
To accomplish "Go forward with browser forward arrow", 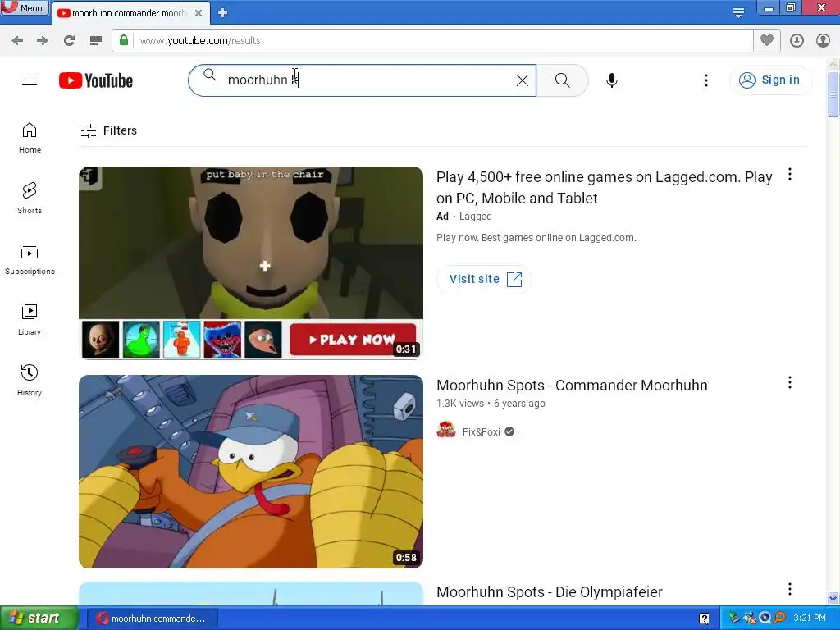I will coord(43,41).
